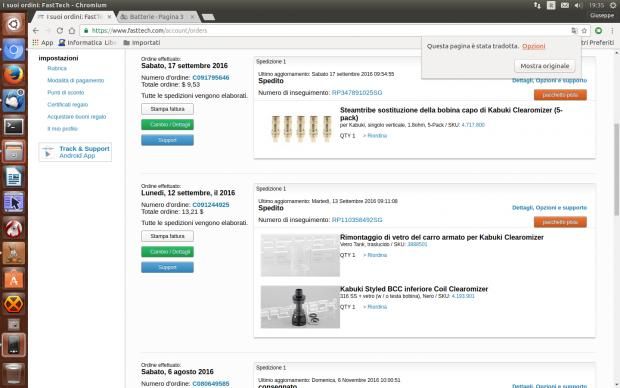Open 'Altri Preferiti' bookmarks folder
This screenshot has width=620, height=388.
coord(597,42)
